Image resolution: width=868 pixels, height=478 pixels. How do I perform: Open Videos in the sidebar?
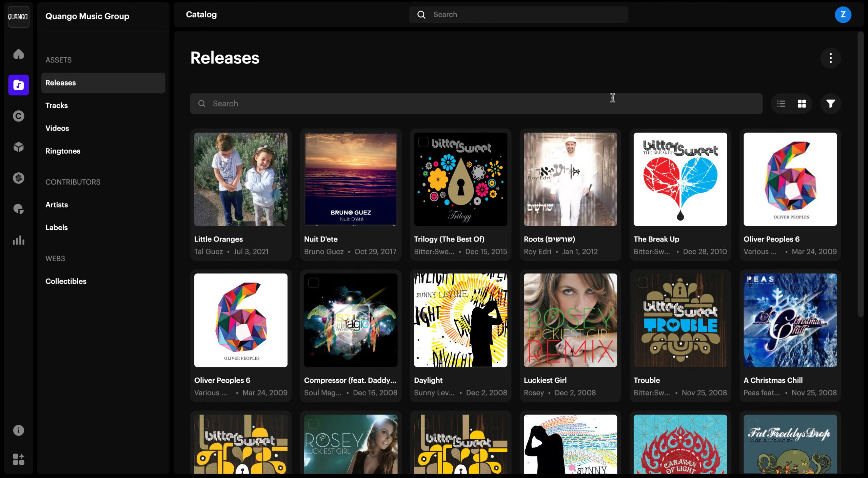tap(57, 128)
